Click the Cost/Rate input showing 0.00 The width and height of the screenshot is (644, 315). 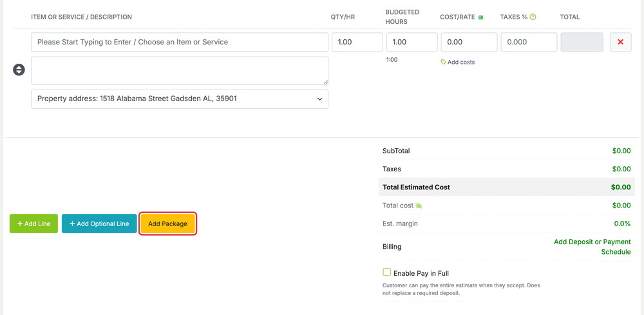coord(469,42)
